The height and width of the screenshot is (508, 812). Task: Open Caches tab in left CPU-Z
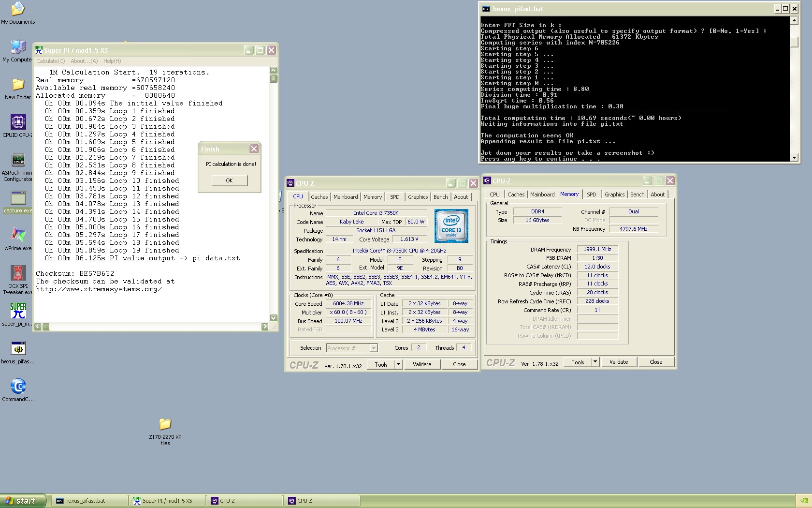[x=319, y=197]
